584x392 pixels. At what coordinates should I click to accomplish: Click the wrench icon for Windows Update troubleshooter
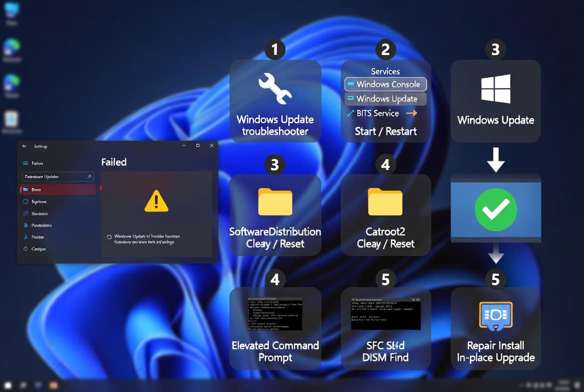(275, 88)
